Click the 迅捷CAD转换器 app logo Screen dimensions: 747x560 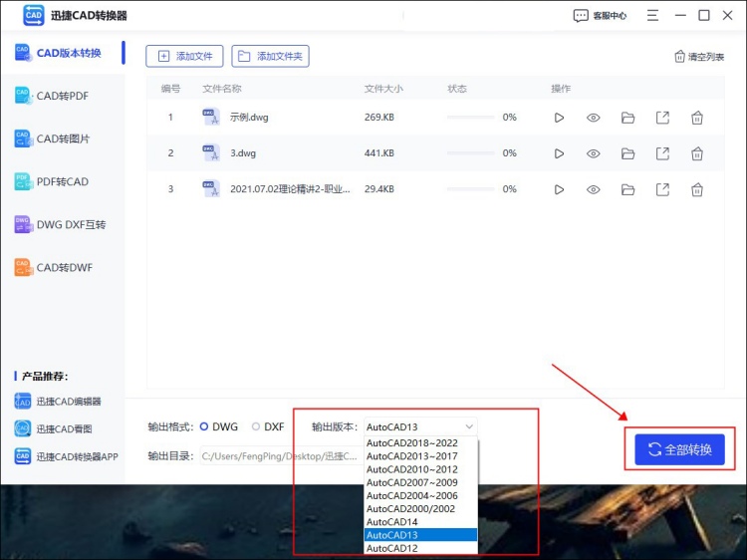point(33,15)
